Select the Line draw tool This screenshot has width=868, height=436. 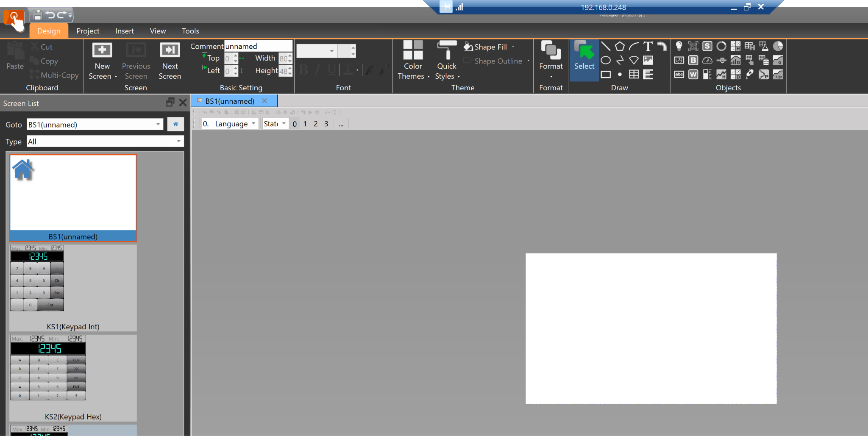606,47
